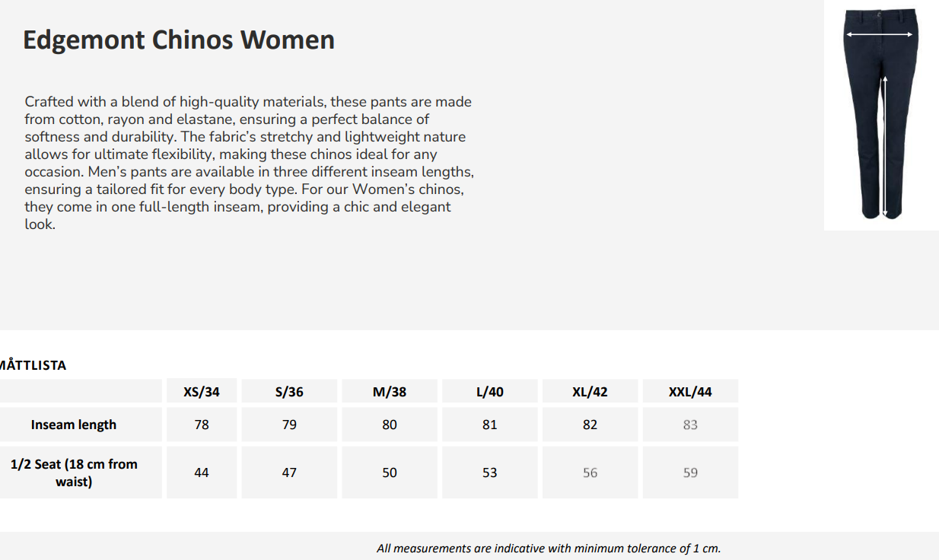Click the measurement tolerance note
The image size is (939, 560).
coord(548,548)
